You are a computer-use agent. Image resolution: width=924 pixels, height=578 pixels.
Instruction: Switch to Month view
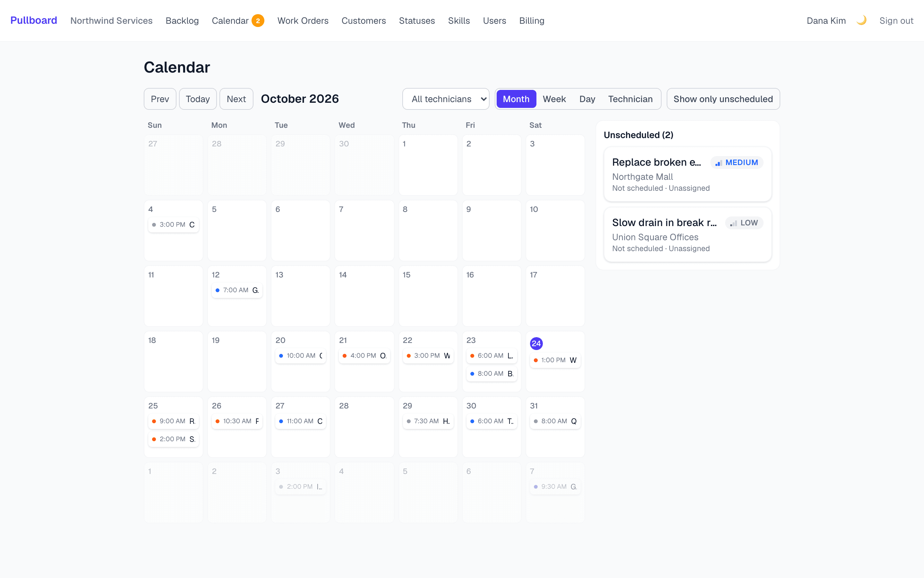click(x=516, y=99)
